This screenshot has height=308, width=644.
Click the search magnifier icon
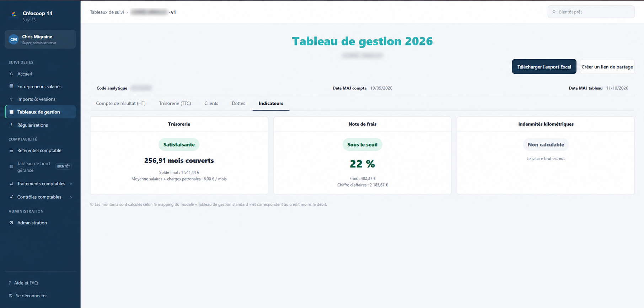[x=554, y=12]
